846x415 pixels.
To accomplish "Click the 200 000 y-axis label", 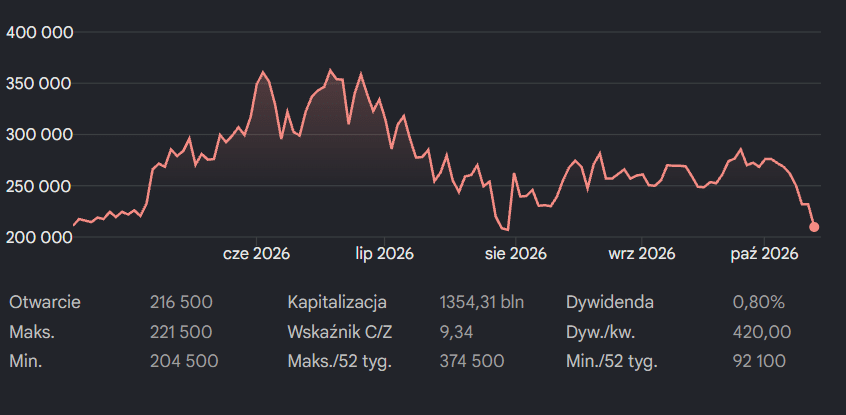I will [39, 237].
